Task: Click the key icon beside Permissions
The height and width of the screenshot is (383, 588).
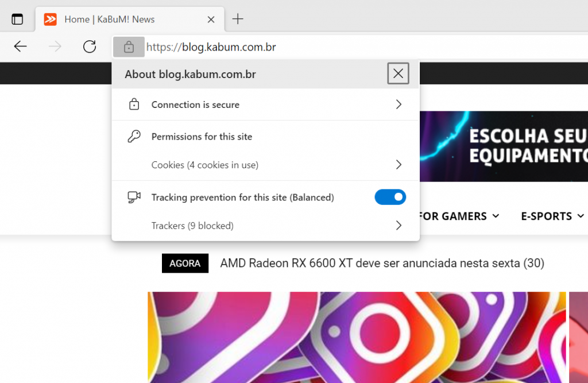Action: pos(134,137)
